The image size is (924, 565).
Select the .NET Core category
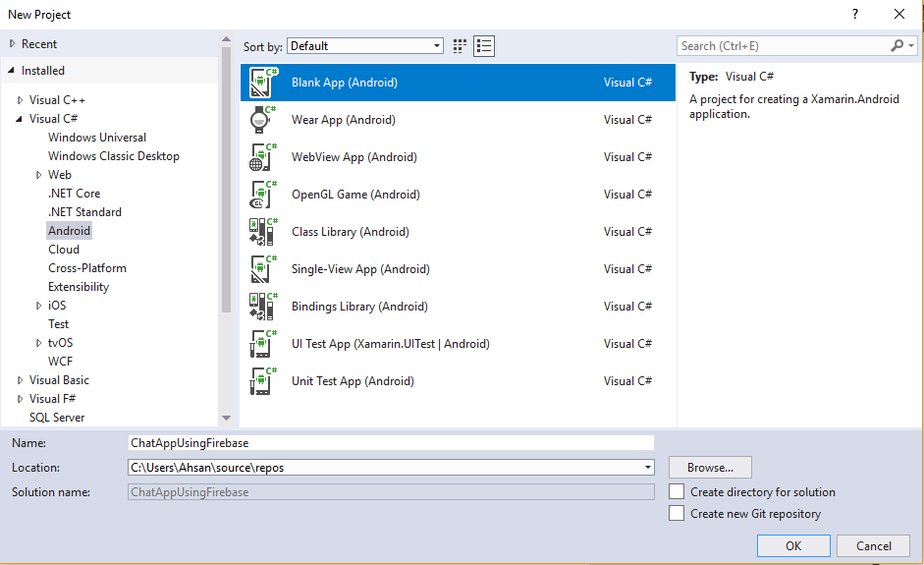[x=75, y=194]
